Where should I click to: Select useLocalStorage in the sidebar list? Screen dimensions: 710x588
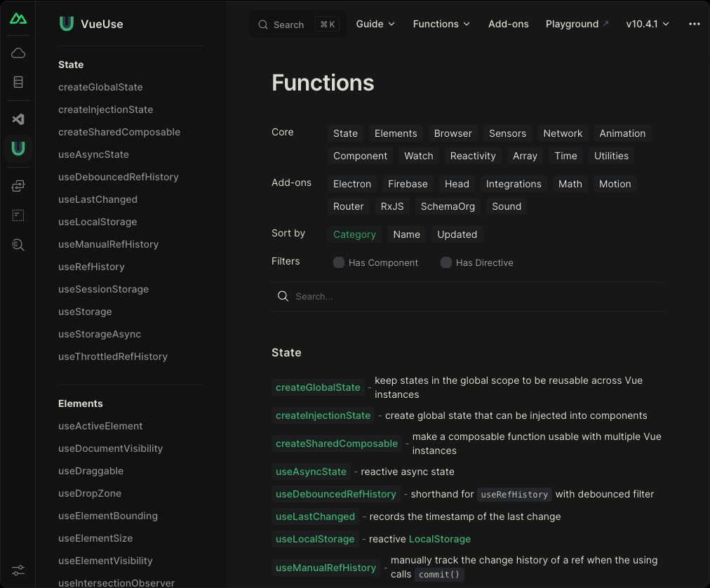(98, 222)
